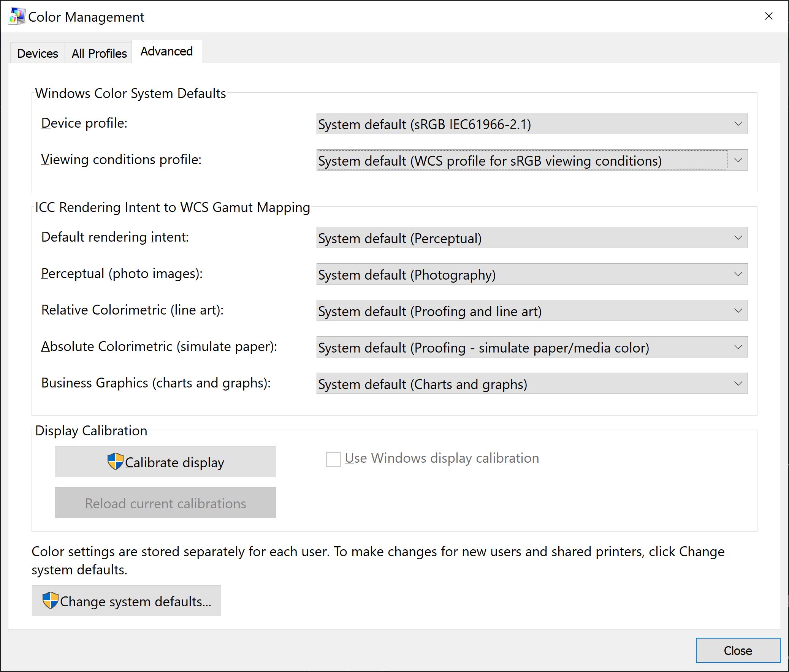Screen dimensions: 789x672
Task: Click the Device profile dropdown arrow
Action: point(738,124)
